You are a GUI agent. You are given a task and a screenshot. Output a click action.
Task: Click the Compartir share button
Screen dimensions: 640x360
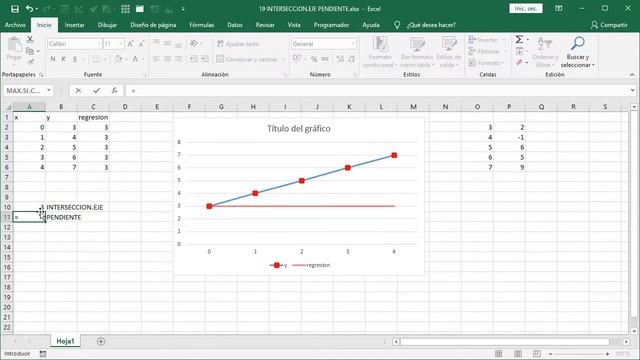609,25
